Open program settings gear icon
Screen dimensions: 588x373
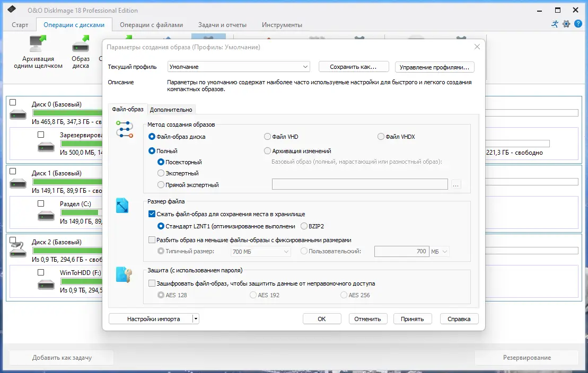click(566, 24)
